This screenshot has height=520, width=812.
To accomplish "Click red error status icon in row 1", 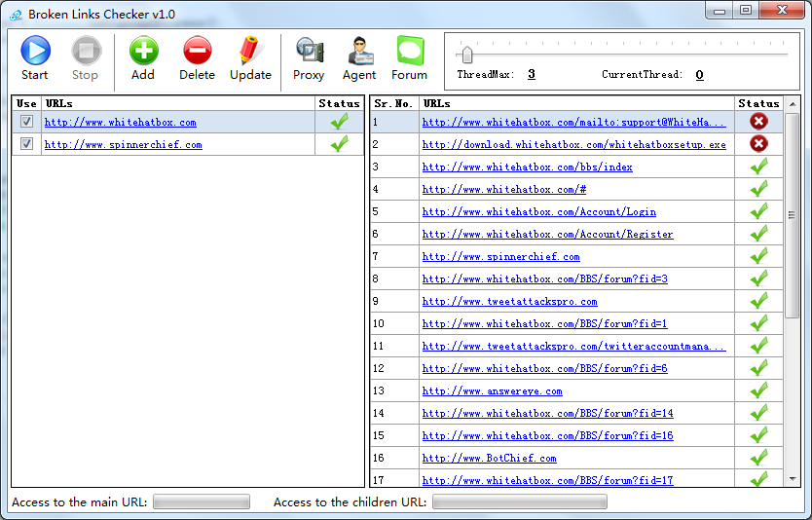I will (x=758, y=122).
